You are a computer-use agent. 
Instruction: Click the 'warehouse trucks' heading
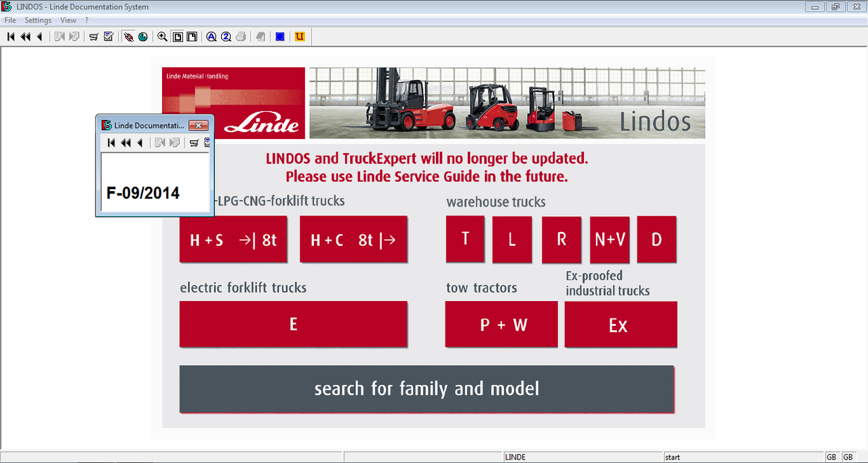tap(496, 202)
